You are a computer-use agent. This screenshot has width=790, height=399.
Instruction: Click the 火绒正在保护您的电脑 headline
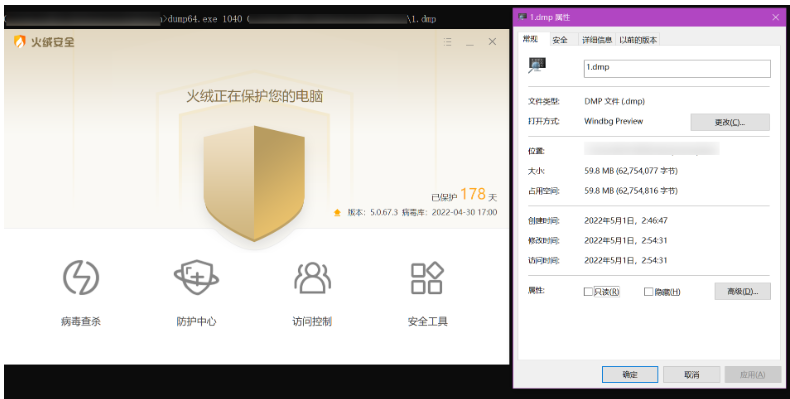pos(254,96)
